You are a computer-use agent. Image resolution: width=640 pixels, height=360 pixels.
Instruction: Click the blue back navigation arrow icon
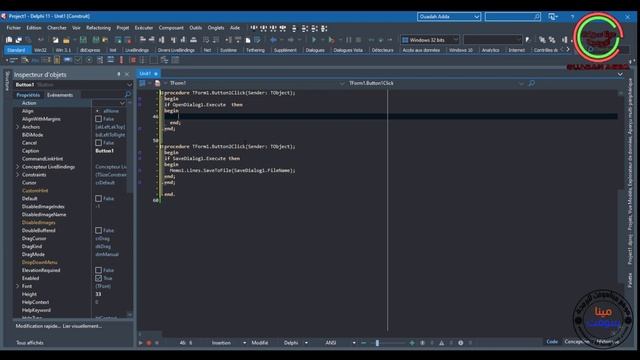[x=273, y=40]
